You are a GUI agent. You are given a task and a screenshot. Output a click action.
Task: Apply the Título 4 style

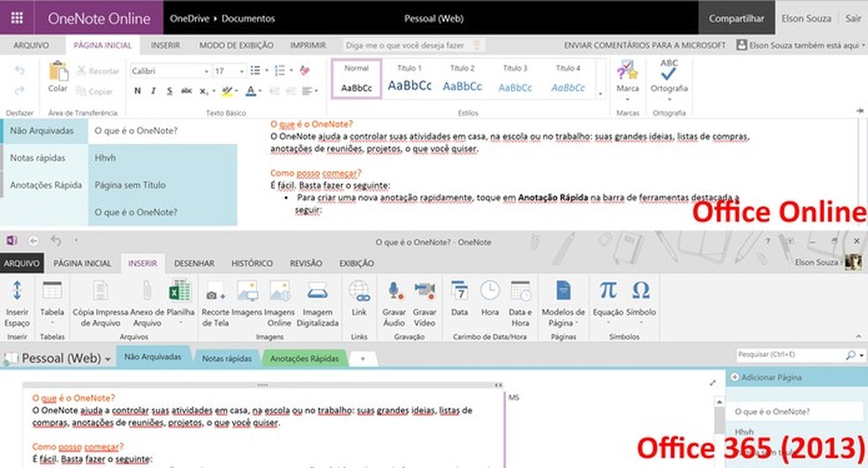pos(568,79)
